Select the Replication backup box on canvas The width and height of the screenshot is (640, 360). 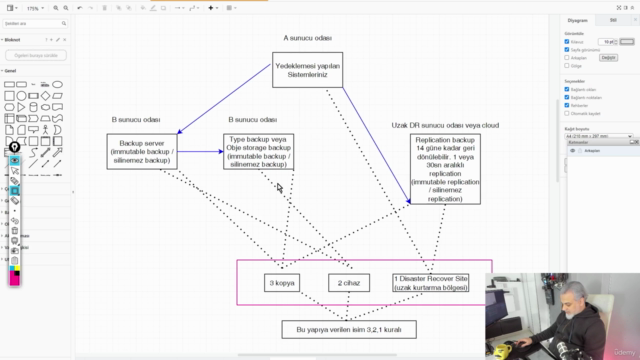coord(445,169)
